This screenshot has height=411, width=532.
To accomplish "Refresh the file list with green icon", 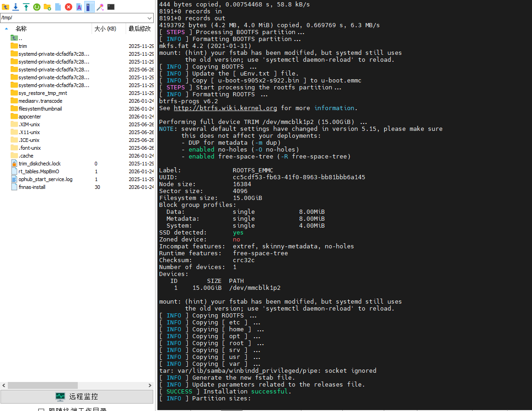I will point(36,7).
